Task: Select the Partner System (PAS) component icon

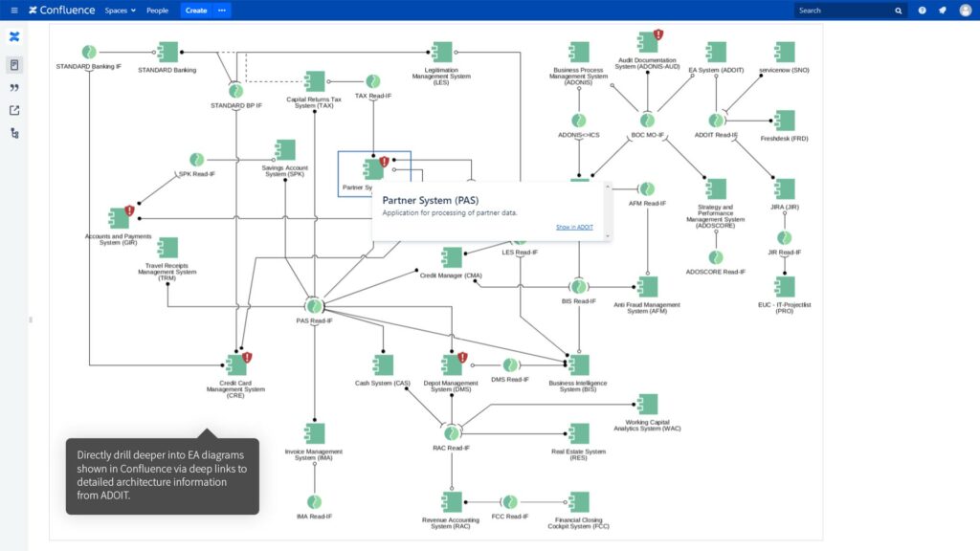Action: tap(372, 169)
